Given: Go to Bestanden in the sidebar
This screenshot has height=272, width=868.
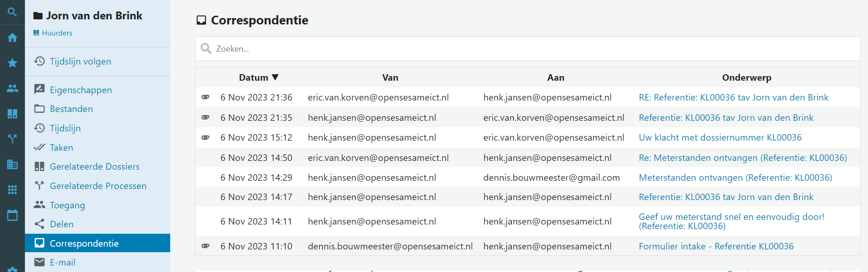Looking at the screenshot, I should click(71, 109).
